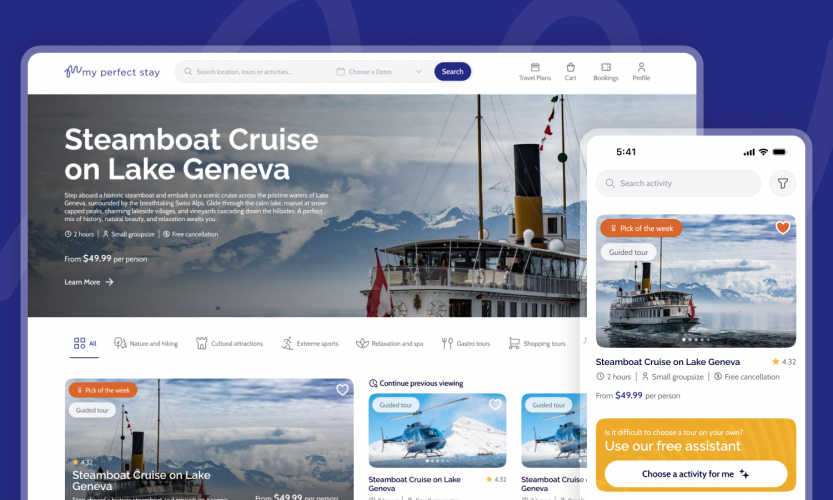Toggle favorite heart on first helicopter card
Viewport: 833px width, 500px height.
coord(495,404)
